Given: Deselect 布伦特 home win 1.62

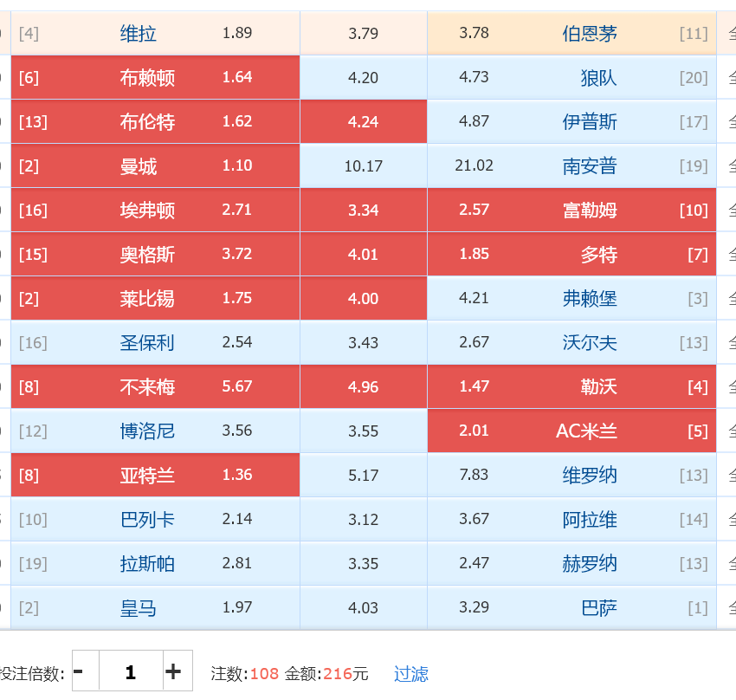Looking at the screenshot, I should click(155, 121).
